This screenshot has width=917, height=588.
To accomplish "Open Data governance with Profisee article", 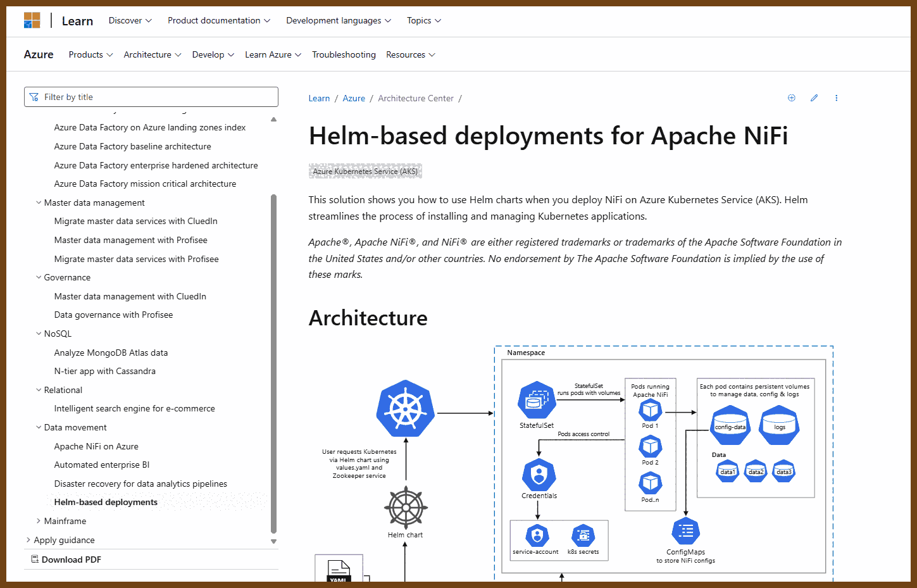I will tap(113, 315).
